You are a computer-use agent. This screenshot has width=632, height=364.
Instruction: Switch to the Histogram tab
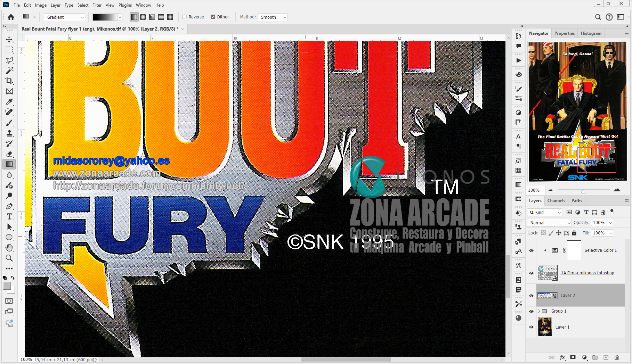click(x=591, y=33)
